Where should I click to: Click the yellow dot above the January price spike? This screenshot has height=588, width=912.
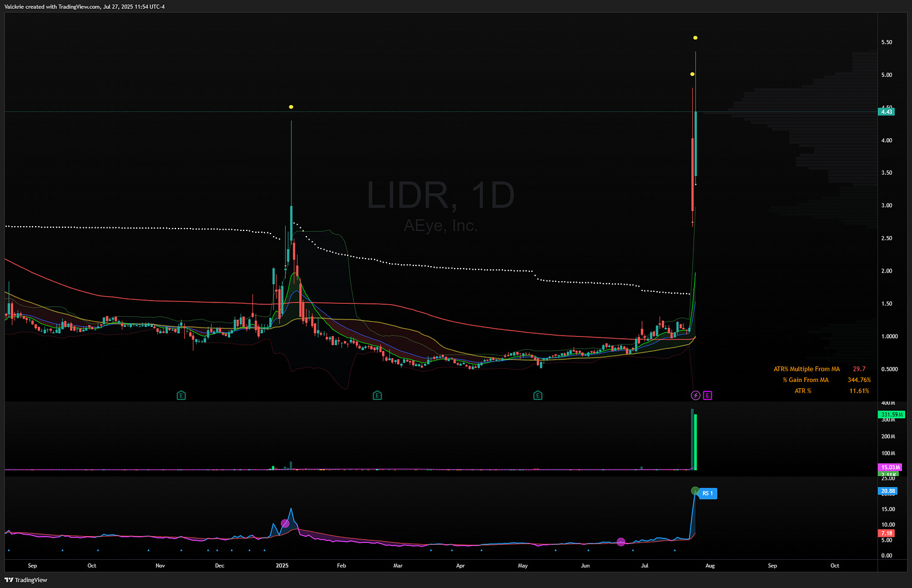[291, 107]
